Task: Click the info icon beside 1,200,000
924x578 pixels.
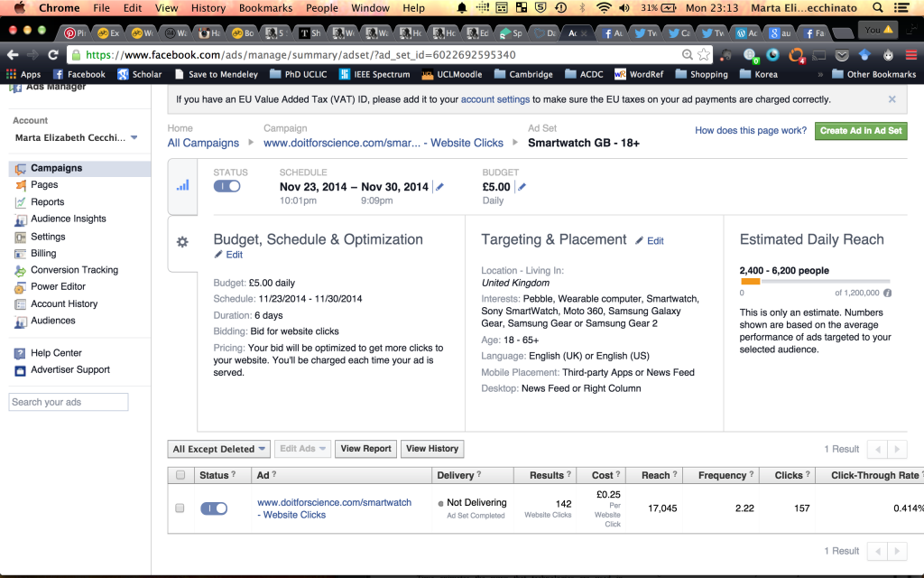Action: [x=887, y=293]
